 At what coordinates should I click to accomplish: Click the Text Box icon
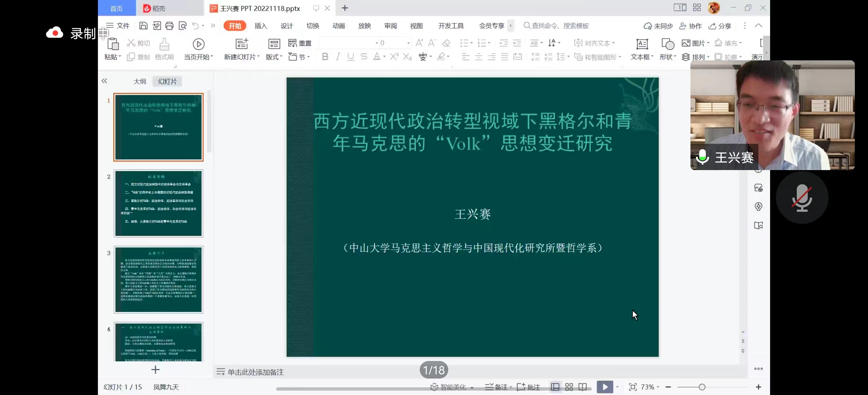click(x=642, y=44)
